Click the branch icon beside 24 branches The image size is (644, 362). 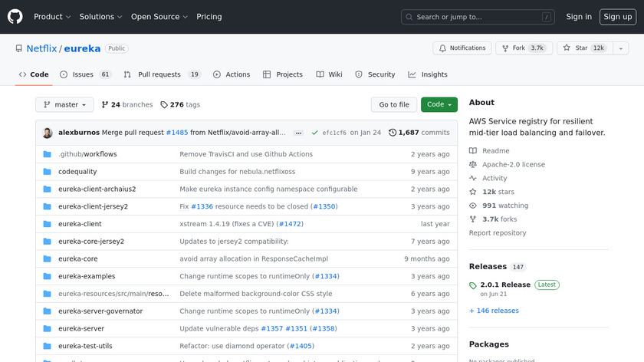pyautogui.click(x=105, y=105)
